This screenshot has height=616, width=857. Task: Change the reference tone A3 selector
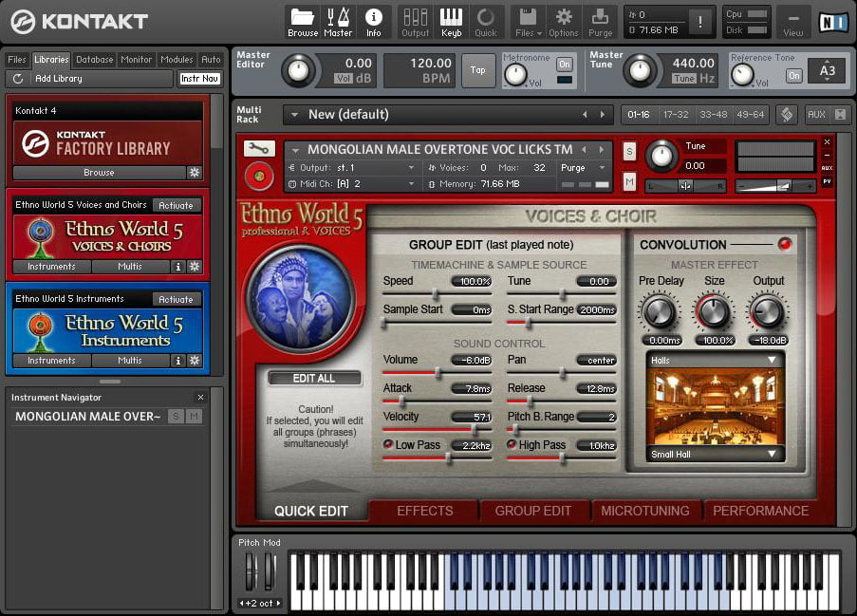coord(827,70)
